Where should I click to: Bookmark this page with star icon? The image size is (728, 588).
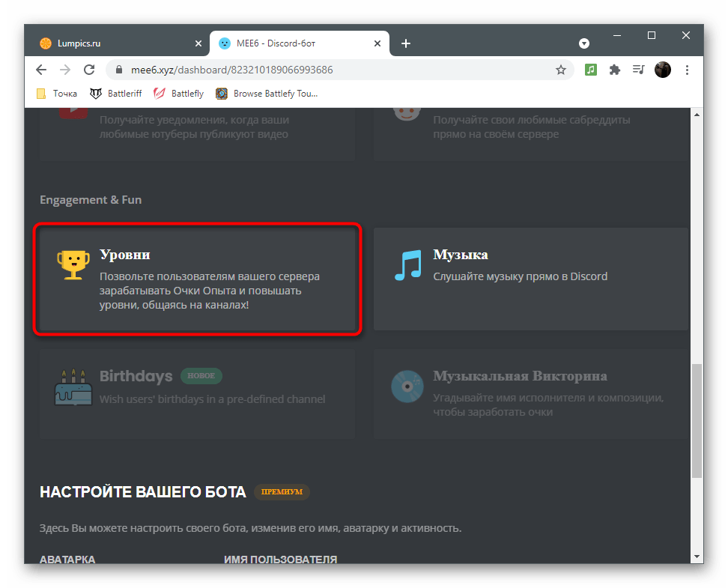pyautogui.click(x=561, y=70)
